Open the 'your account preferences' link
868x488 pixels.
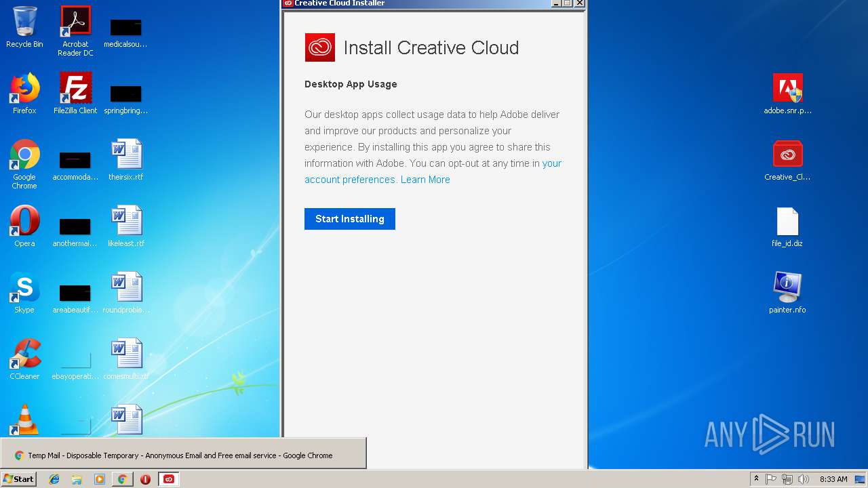click(x=433, y=171)
